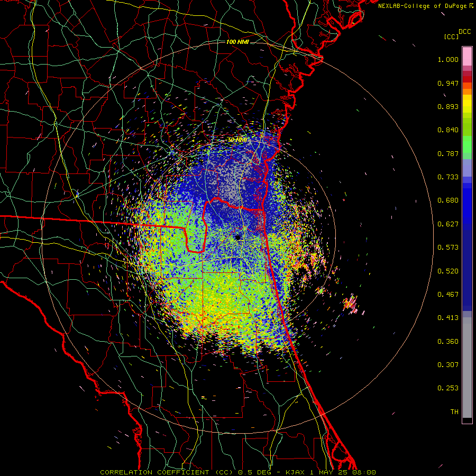Screen dimensions: 476x476
Task: Select the 1.000 value on the color scale
Action: pos(448,59)
